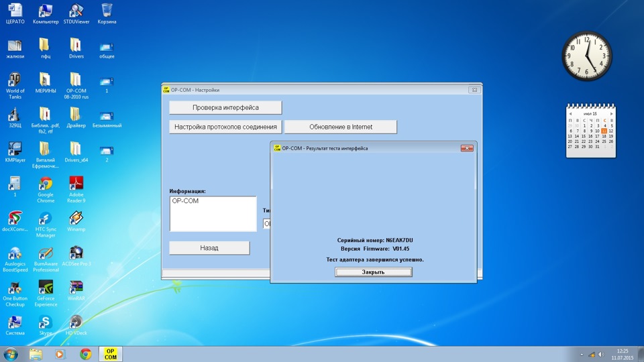Select Adobe Reader 9 icon
The image size is (644, 362).
(76, 190)
